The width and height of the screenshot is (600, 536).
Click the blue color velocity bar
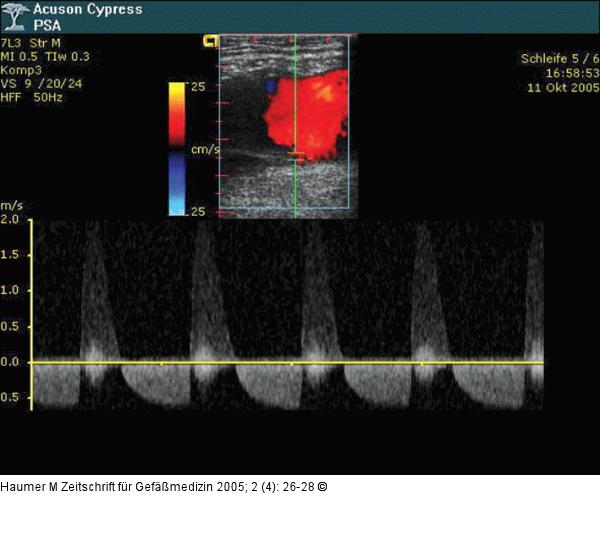tap(177, 184)
